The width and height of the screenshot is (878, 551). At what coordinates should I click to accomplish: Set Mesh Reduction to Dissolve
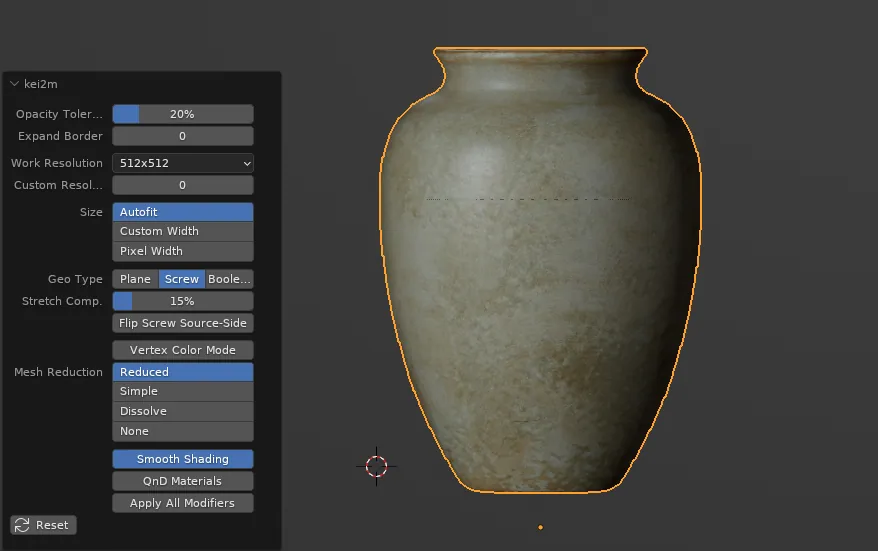(x=182, y=411)
